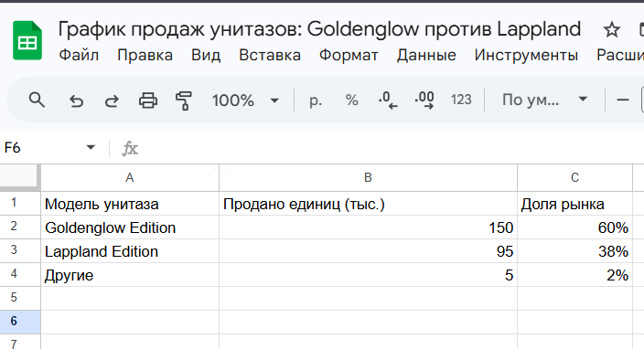The image size is (644, 349).
Task: Open the 123 more number formats menu
Action: click(461, 100)
